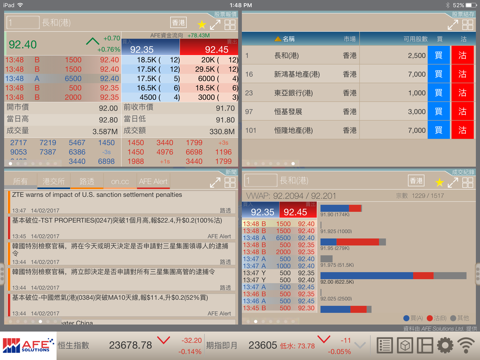This screenshot has height=360, width=480.
Task: Switch to the 港交所 news tab
Action: click(x=54, y=181)
